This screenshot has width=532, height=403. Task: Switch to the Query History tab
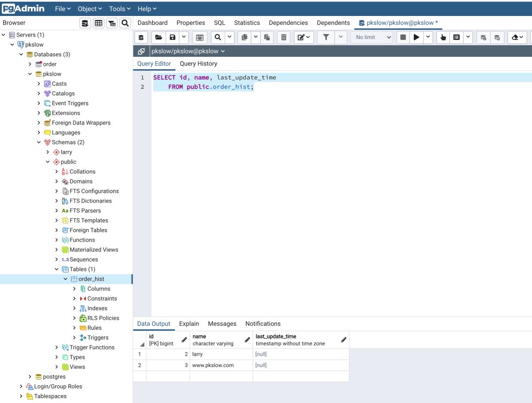click(198, 64)
